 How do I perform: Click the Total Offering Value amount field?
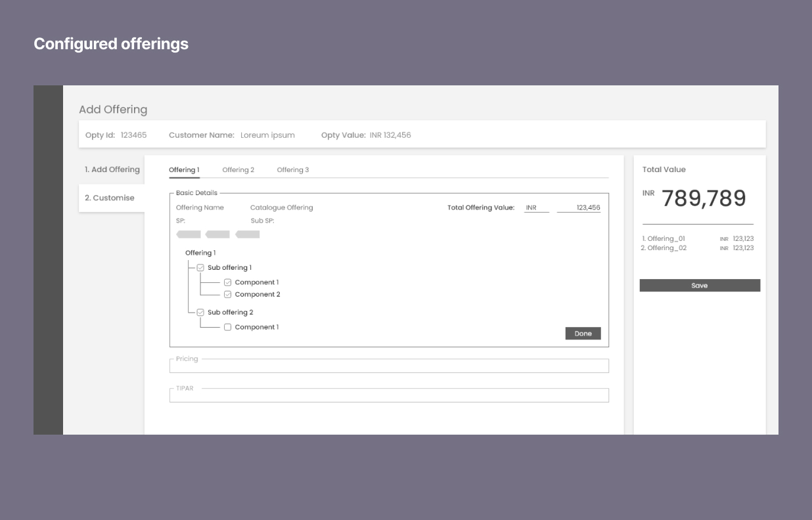(579, 208)
